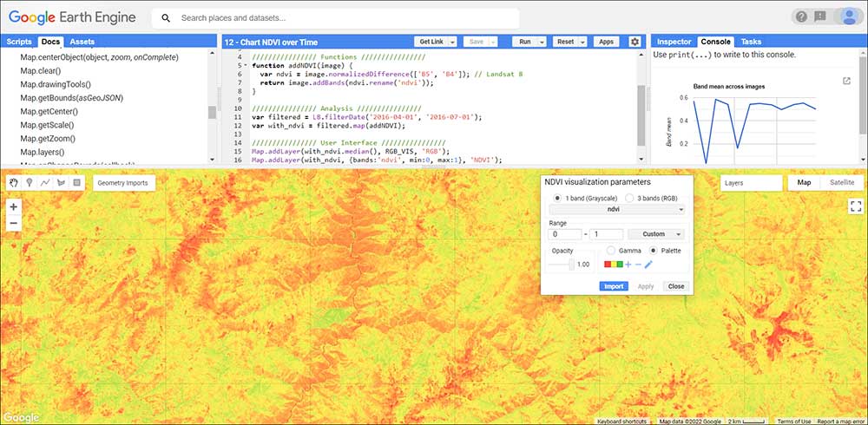Click the Apps button
This screenshot has height=425, width=868.
point(606,42)
